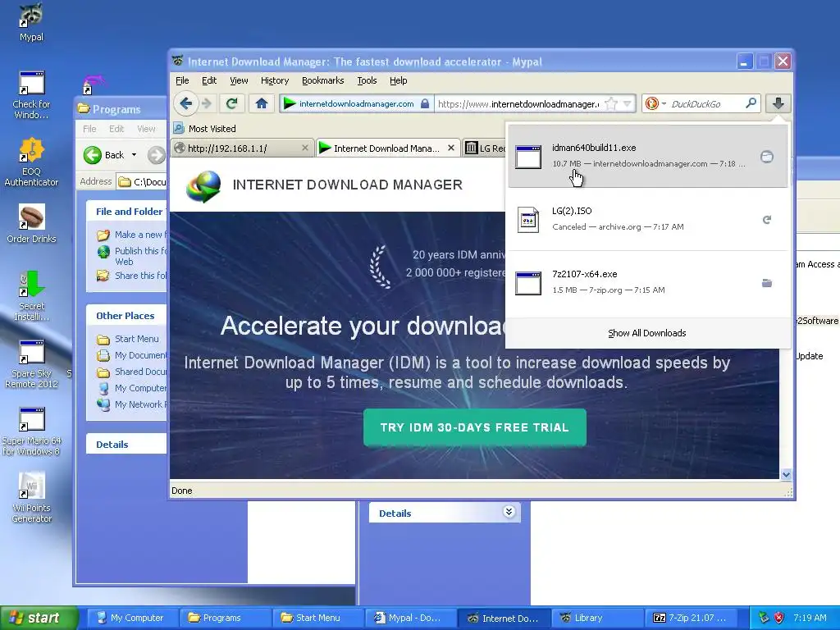The height and width of the screenshot is (630, 840).
Task: Click the red shield security tray icon
Action: 779,618
